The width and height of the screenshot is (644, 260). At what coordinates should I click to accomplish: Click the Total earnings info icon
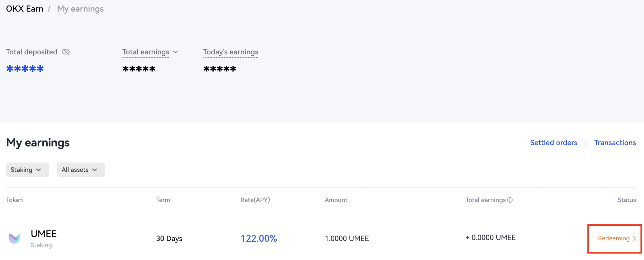(x=510, y=200)
